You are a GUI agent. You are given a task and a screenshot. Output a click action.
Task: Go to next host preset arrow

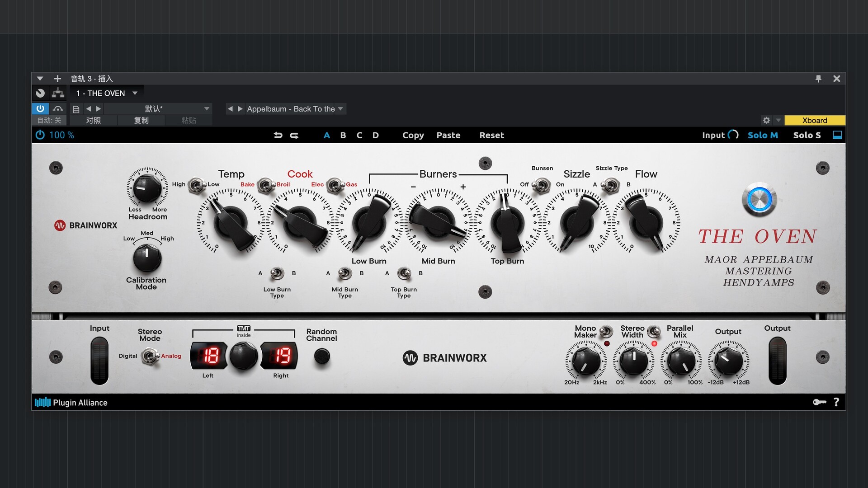click(99, 109)
